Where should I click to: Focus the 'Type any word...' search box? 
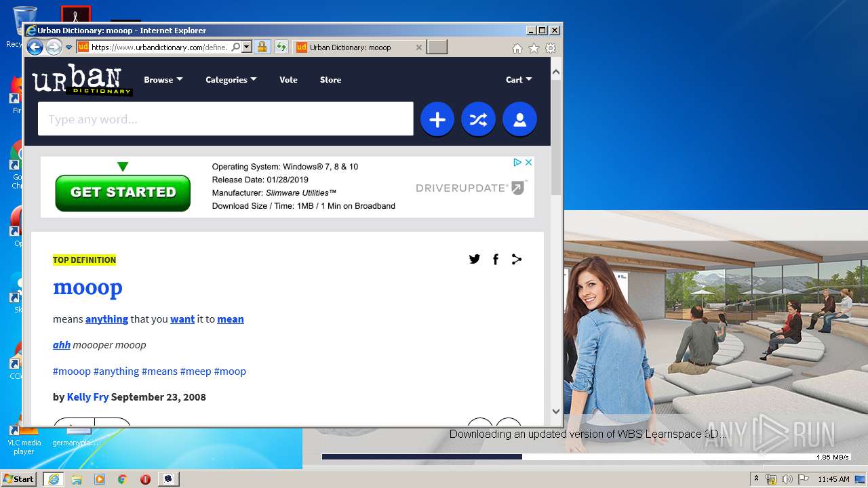[x=225, y=119]
